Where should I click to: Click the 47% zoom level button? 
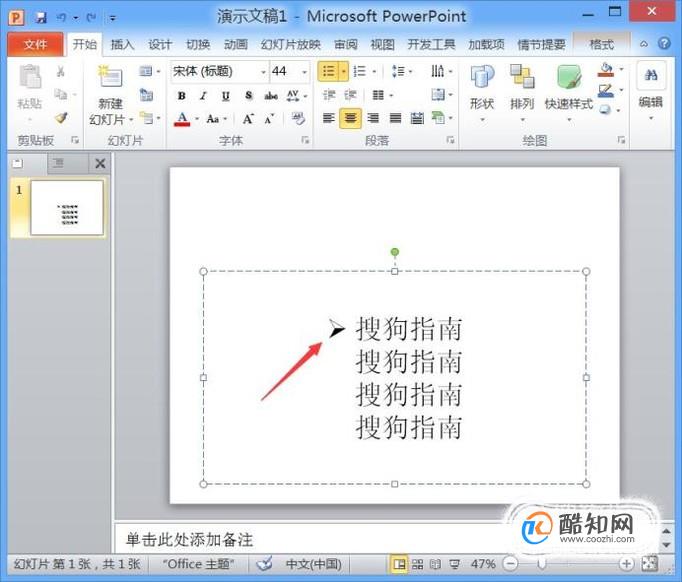[483, 564]
